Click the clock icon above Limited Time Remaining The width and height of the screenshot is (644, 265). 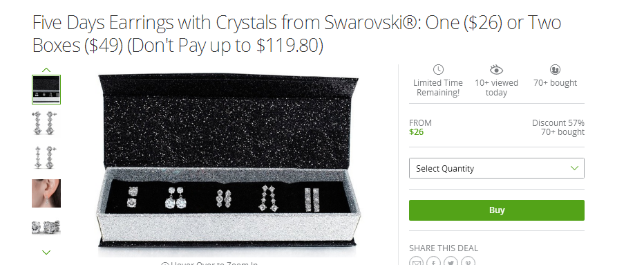(x=438, y=70)
